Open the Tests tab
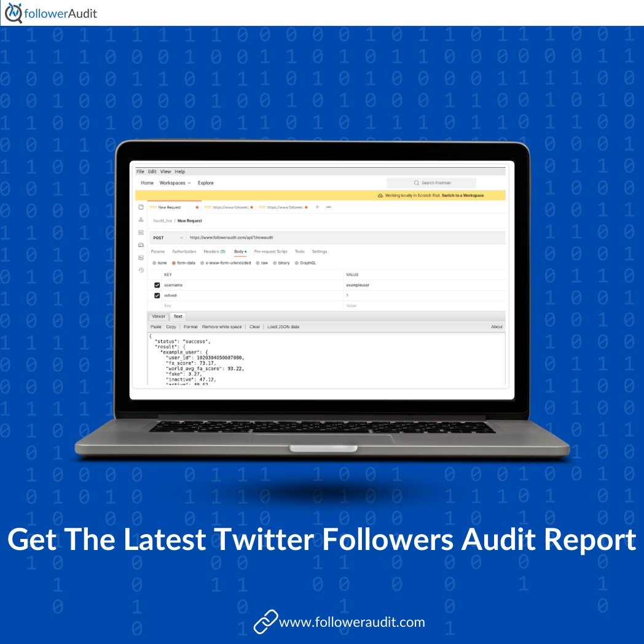The height and width of the screenshot is (644, 644). (x=300, y=251)
